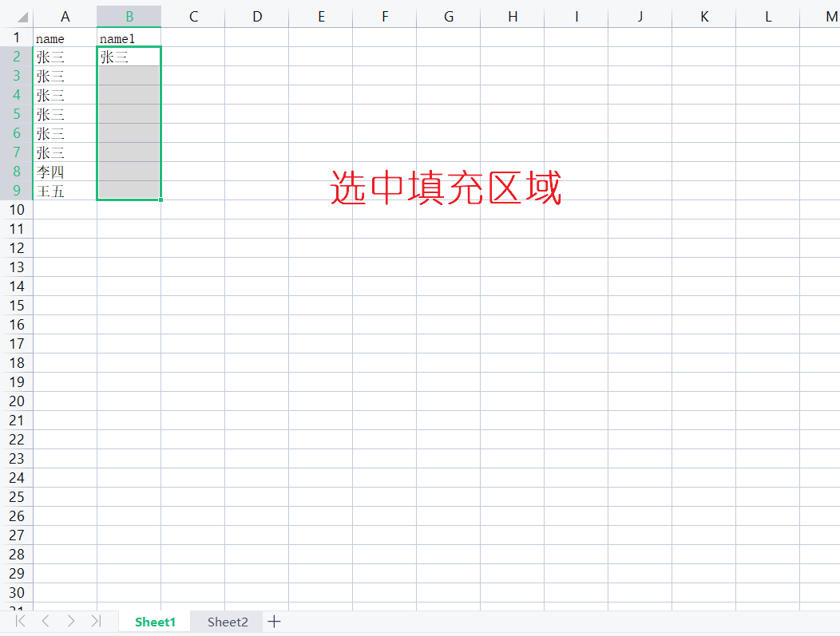
Task: Go to the first sheet with navigation arrow
Action: [20, 621]
